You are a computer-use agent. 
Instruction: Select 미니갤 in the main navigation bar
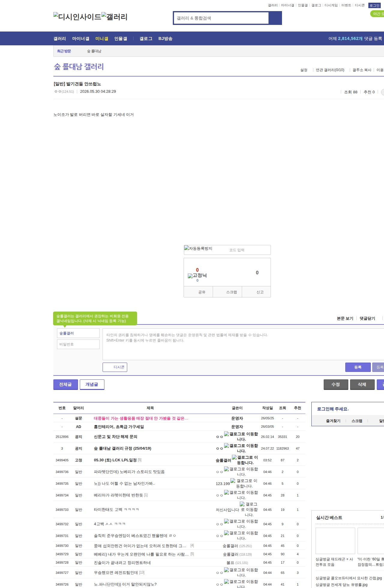(x=102, y=38)
